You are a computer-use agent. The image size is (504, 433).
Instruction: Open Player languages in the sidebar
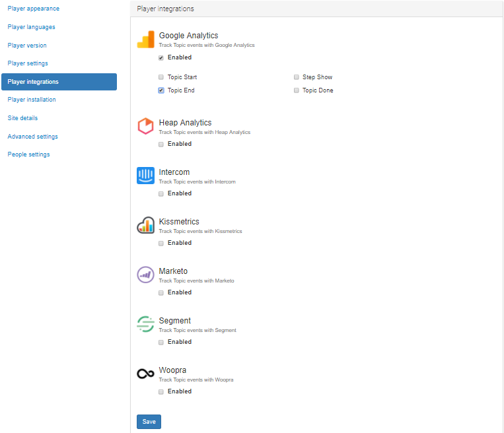coord(31,27)
